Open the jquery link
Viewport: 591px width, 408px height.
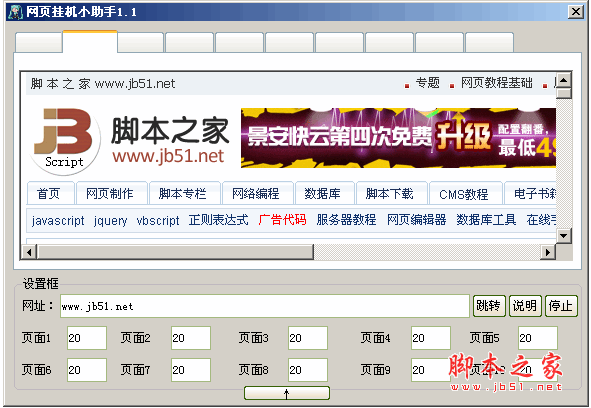pos(110,220)
